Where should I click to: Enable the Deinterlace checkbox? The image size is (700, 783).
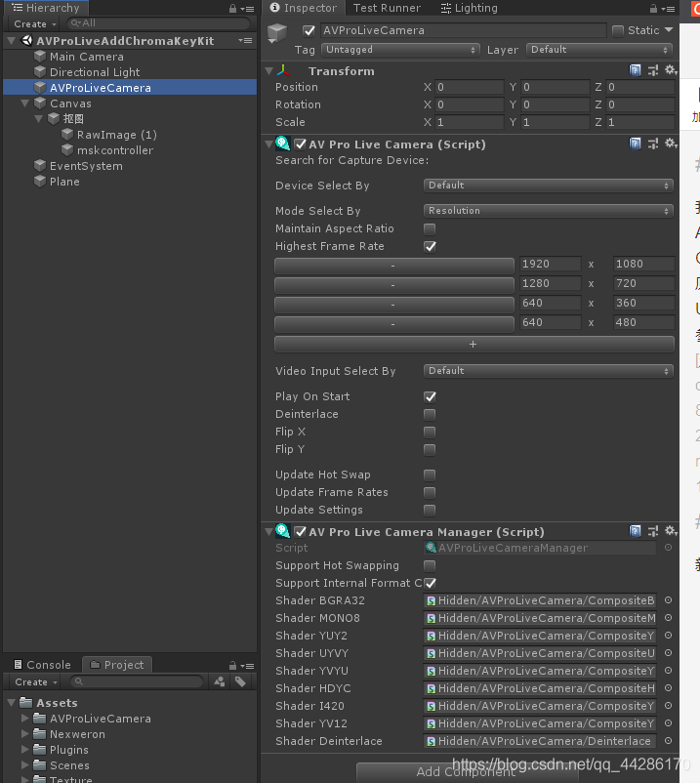(430, 414)
